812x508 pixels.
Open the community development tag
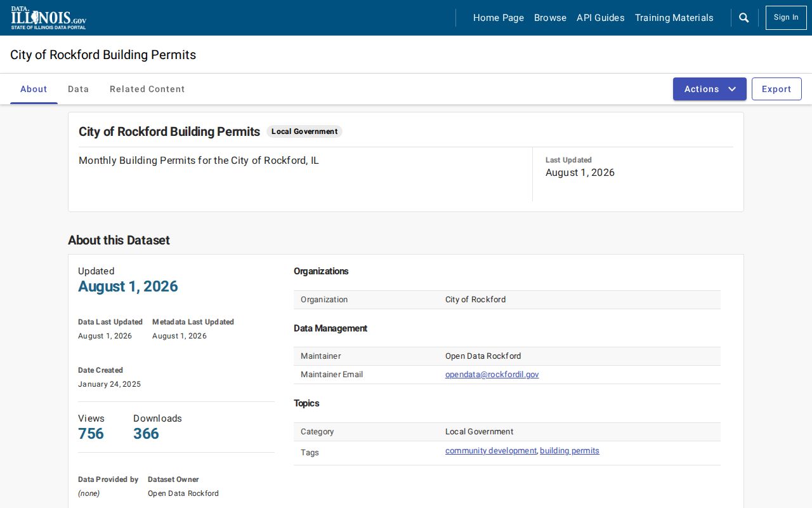point(491,451)
